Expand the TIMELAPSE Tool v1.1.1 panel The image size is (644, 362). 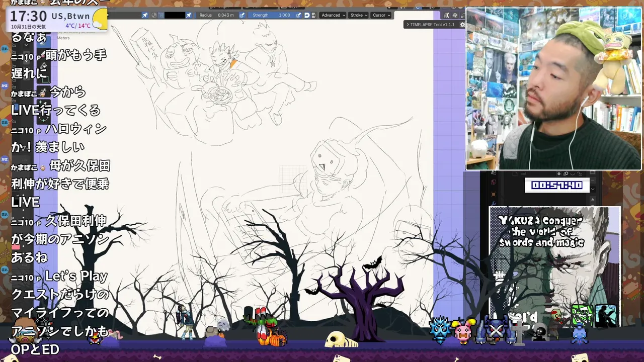[432, 25]
